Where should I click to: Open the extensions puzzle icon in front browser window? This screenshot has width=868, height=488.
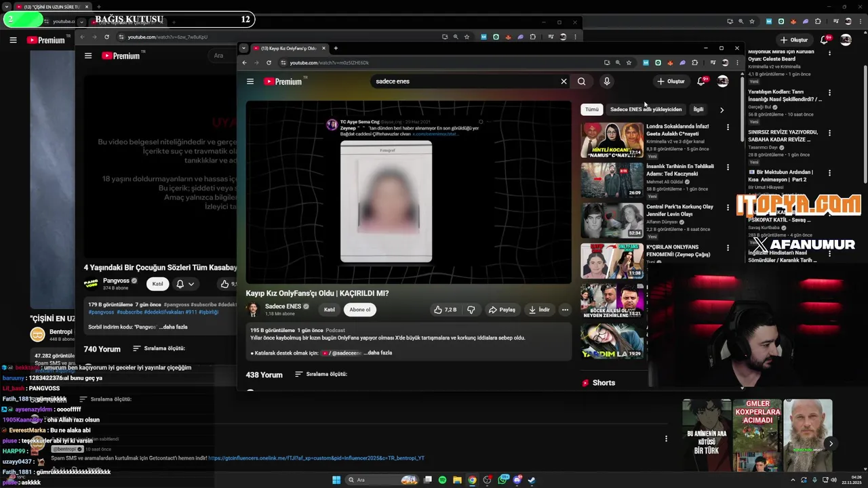[694, 63]
